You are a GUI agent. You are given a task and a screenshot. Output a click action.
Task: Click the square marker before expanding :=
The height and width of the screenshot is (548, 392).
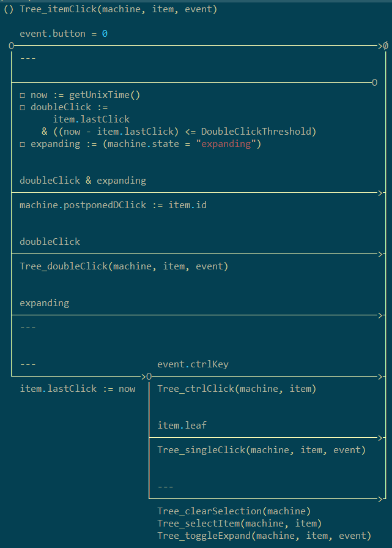pyautogui.click(x=23, y=144)
